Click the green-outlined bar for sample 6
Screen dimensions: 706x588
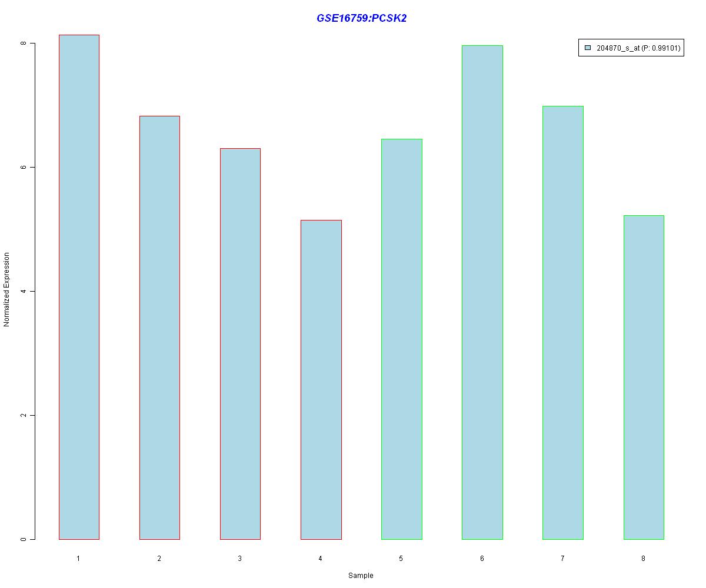click(x=482, y=292)
